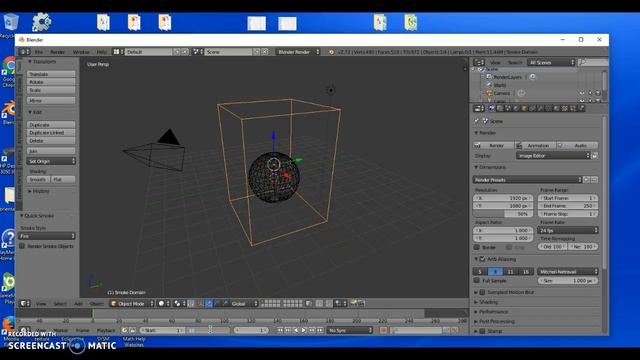Click the resolution percentage 50% slider

[x=503, y=214]
